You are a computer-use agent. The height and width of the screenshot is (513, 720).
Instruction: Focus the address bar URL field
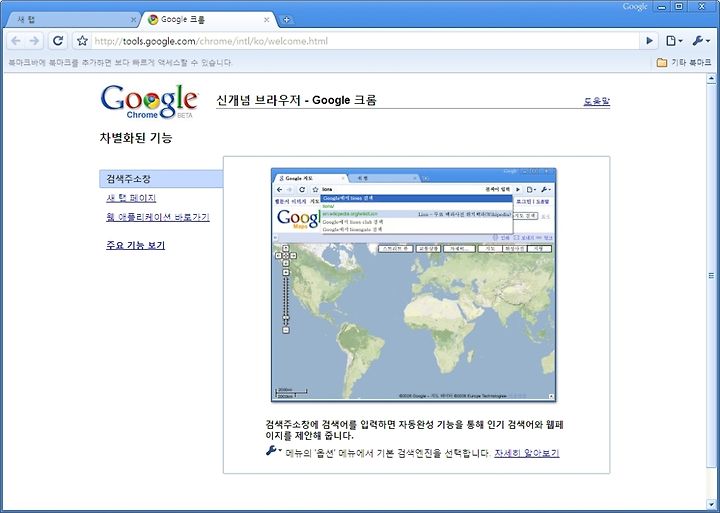tap(365, 41)
